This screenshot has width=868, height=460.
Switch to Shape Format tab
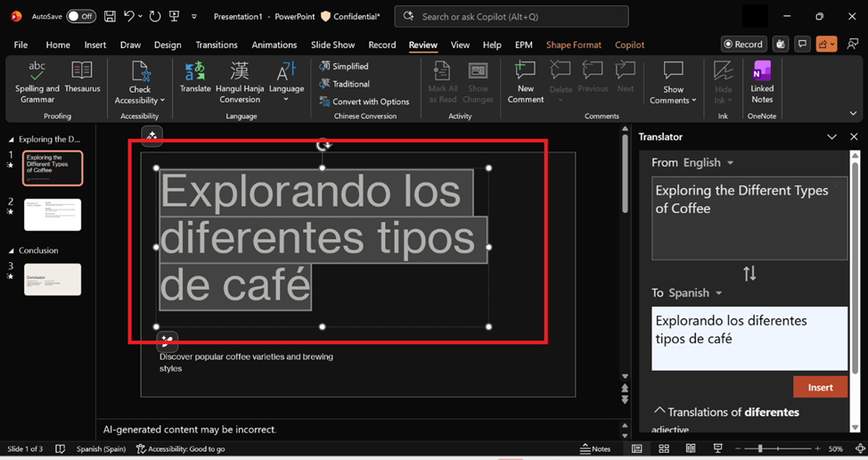pyautogui.click(x=574, y=45)
